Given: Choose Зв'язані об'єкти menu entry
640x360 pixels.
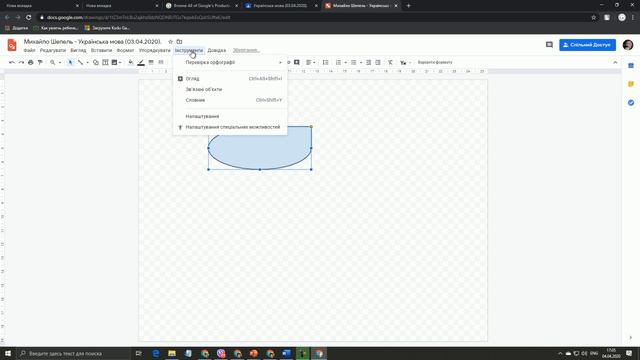Looking at the screenshot, I should tap(230, 89).
